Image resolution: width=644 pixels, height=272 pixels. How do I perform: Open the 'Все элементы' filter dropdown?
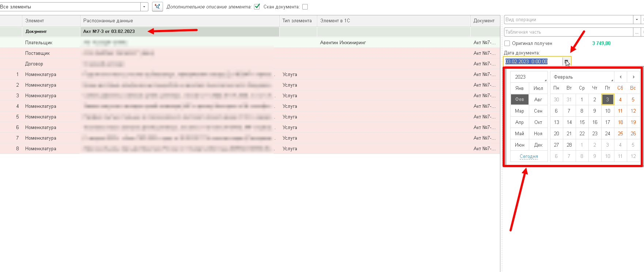(144, 7)
